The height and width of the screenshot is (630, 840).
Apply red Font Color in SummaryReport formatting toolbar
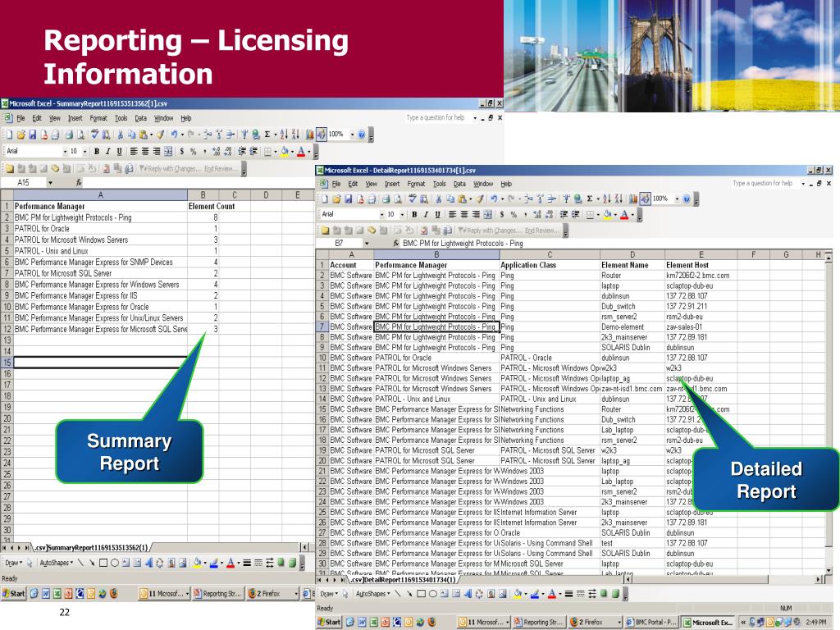pyautogui.click(x=301, y=152)
